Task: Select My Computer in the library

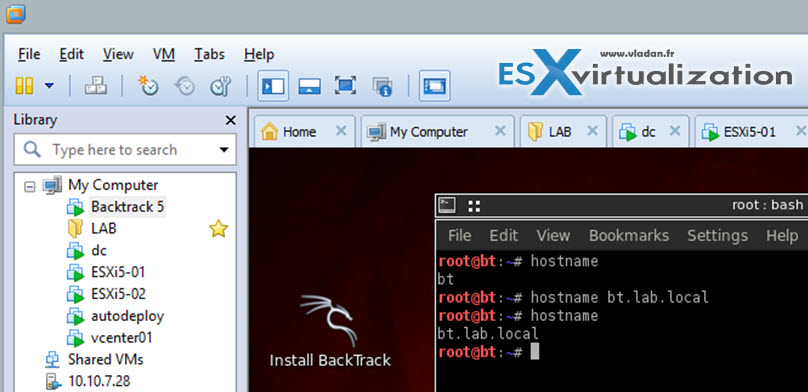Action: tap(113, 184)
